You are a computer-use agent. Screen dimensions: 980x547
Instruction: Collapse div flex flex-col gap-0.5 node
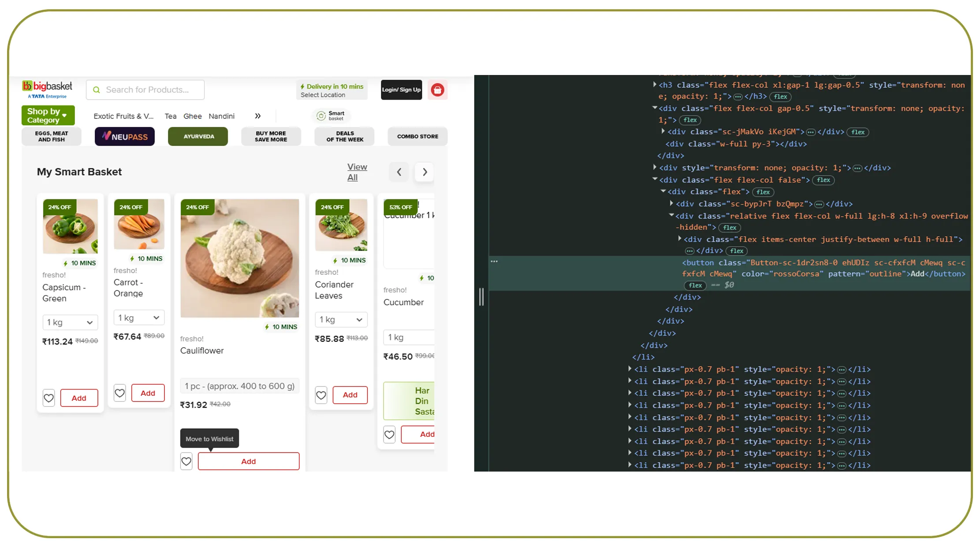click(655, 108)
